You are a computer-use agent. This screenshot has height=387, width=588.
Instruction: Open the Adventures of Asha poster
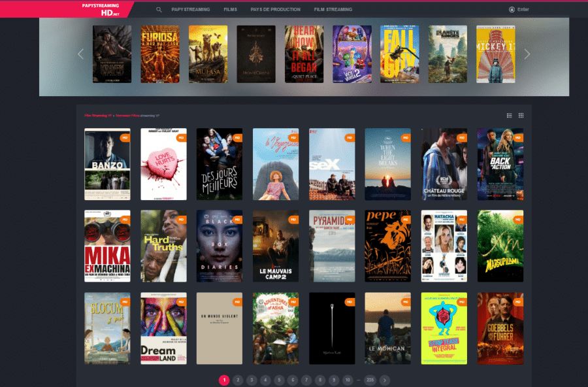click(276, 328)
